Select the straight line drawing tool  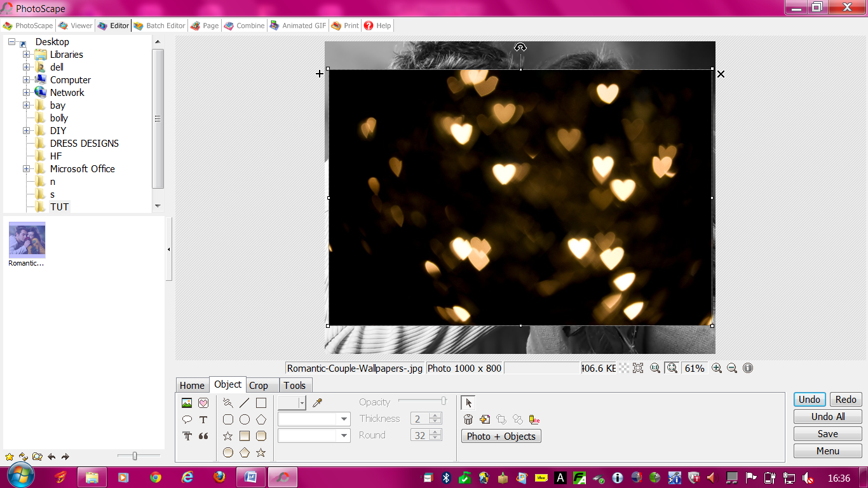pyautogui.click(x=245, y=403)
